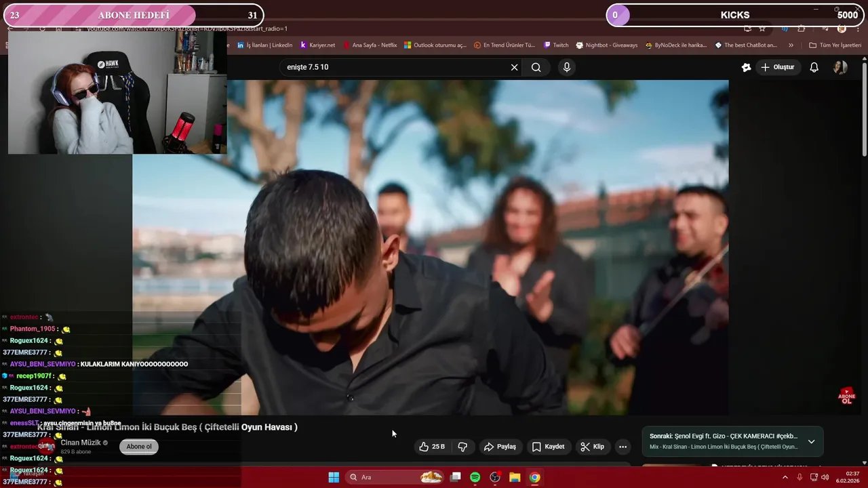The height and width of the screenshot is (488, 868).
Task: Open Windows Start menu
Action: [334, 477]
